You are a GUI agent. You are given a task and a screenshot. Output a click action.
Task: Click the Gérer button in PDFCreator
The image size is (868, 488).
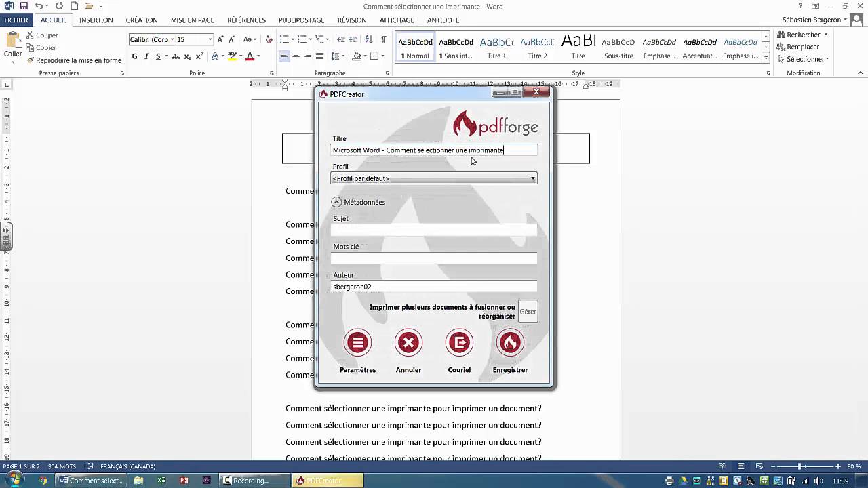(x=528, y=312)
